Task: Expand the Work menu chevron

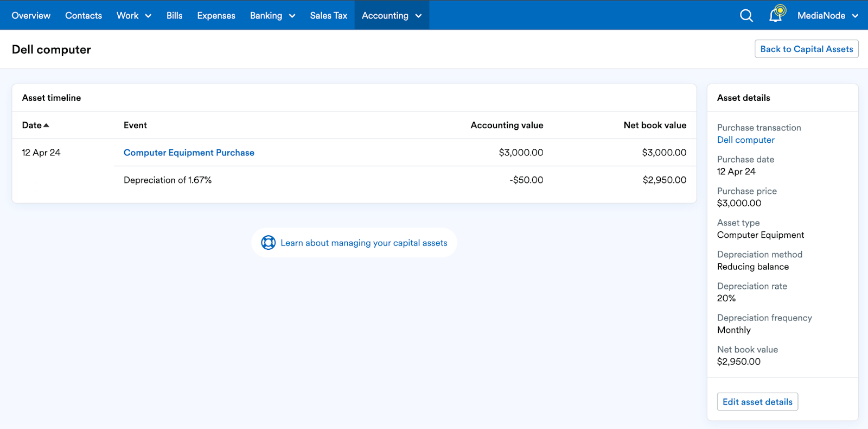Action: 148,16
